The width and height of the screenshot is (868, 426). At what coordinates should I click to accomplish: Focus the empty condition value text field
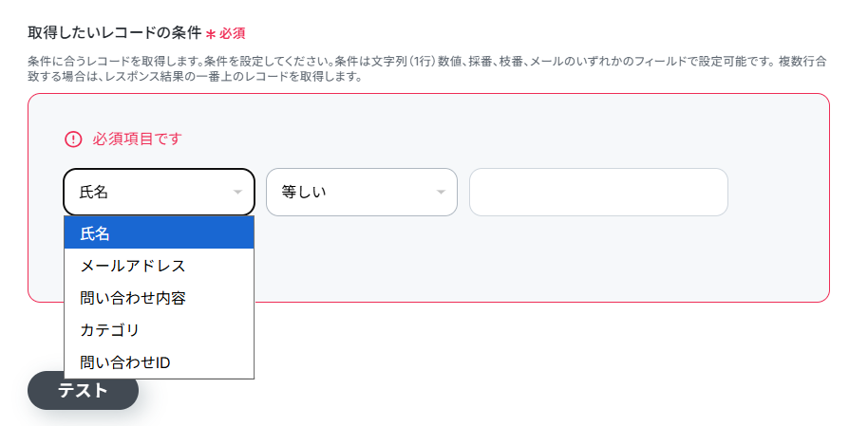(598, 193)
